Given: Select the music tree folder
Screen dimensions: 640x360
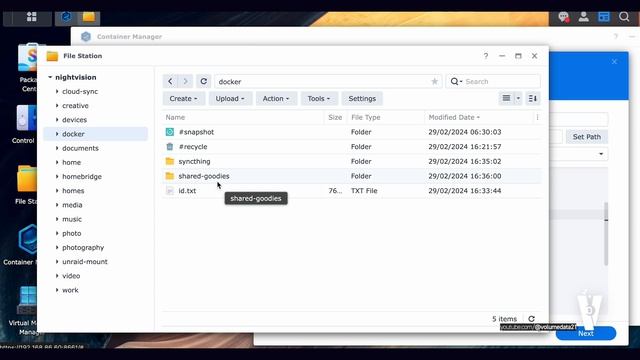Looking at the screenshot, I should click(x=72, y=219).
